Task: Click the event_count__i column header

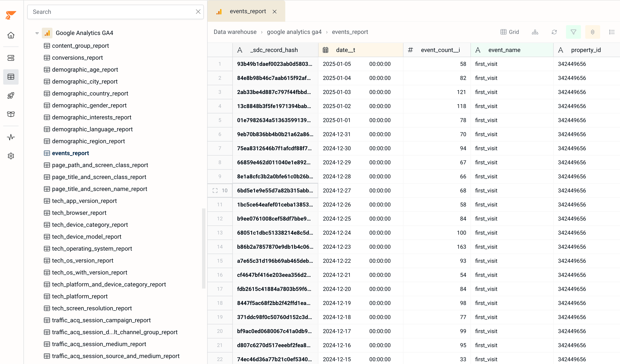Action: [437, 50]
